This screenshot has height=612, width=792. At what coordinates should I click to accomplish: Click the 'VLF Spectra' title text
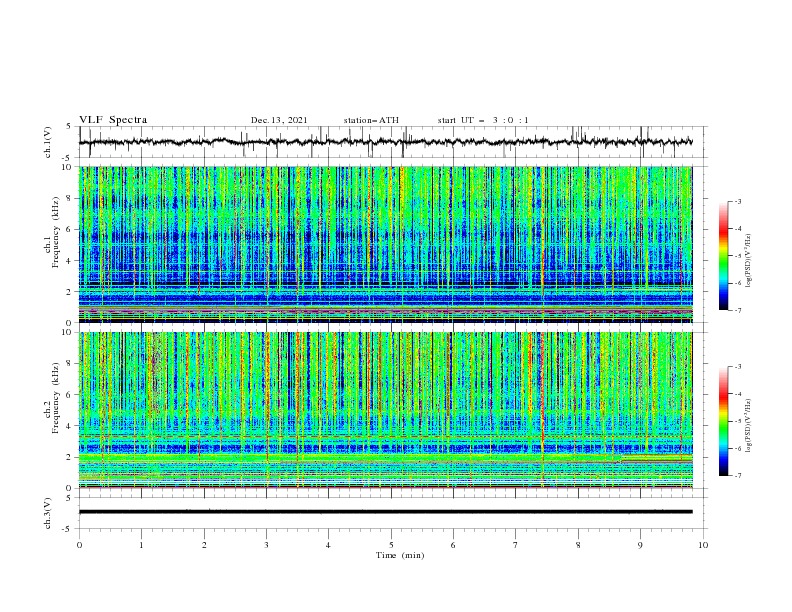[x=113, y=120]
